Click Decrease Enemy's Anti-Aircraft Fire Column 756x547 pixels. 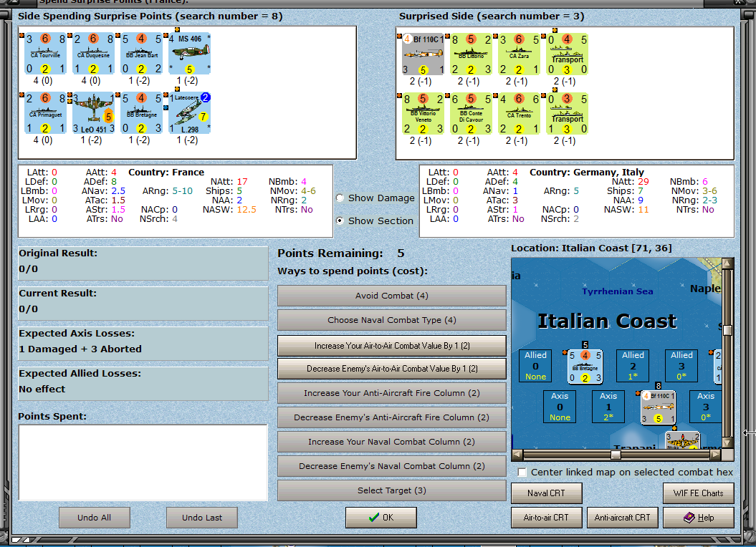[391, 417]
